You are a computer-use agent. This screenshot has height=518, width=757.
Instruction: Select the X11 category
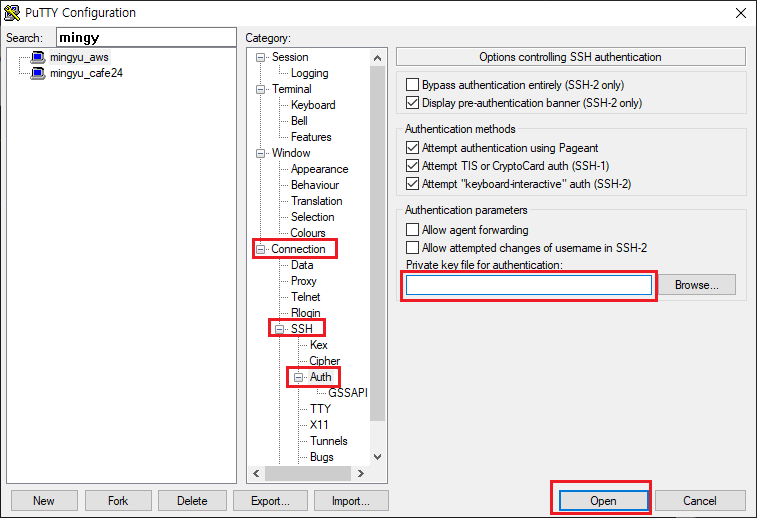[x=319, y=424]
